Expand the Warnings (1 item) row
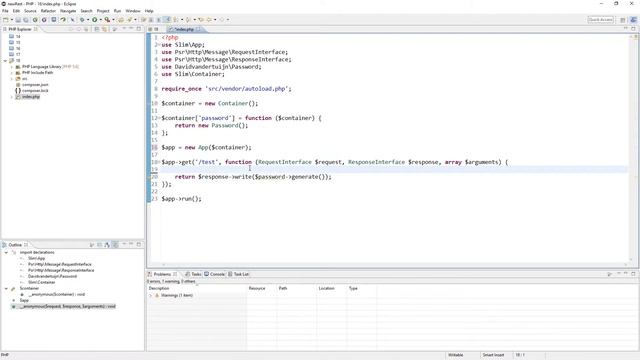The width and height of the screenshot is (640, 360). tap(151, 295)
